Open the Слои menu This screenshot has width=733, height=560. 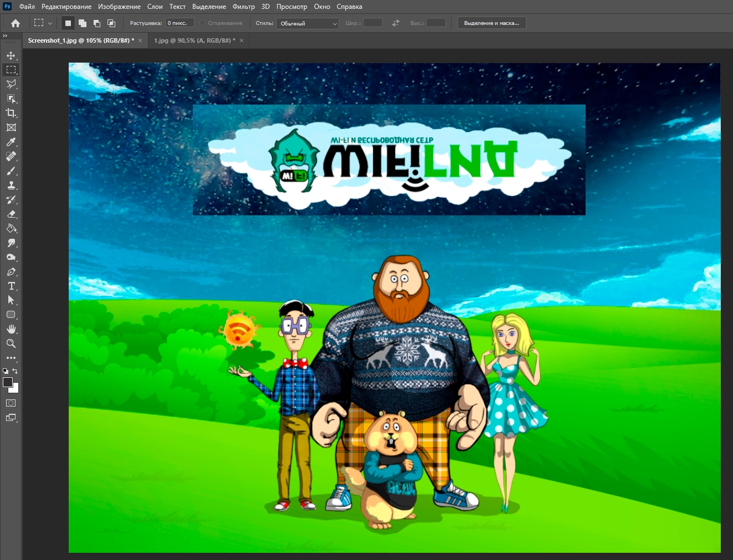(x=155, y=7)
